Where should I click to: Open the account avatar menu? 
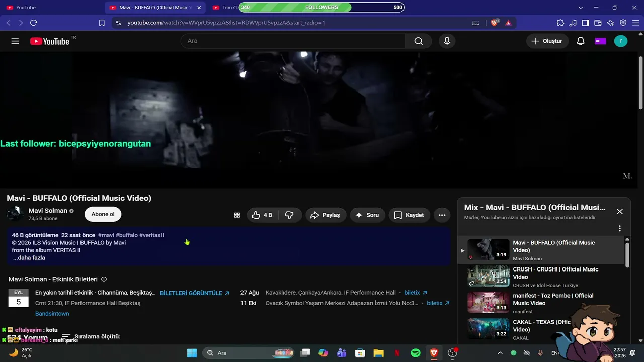click(x=621, y=41)
